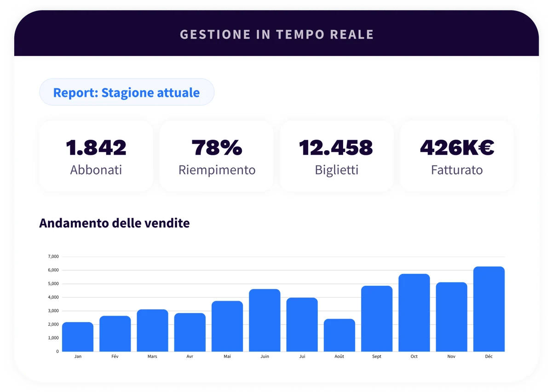The image size is (552, 392).
Task: Click the Déc bar in chart
Action: [489, 309]
